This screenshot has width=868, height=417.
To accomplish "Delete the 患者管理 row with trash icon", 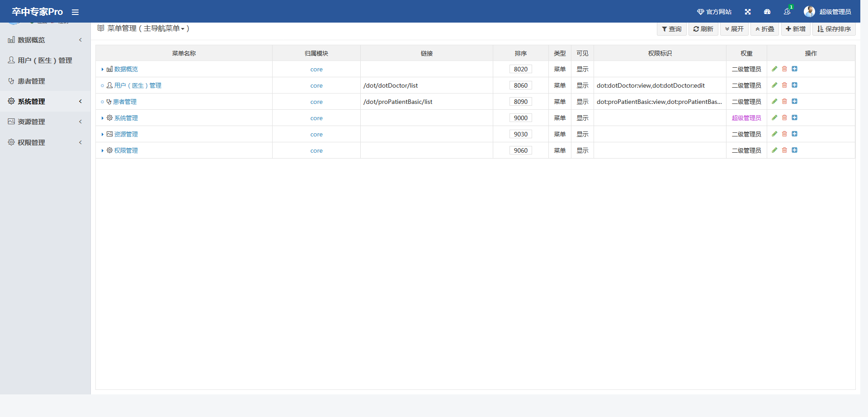I will point(784,101).
